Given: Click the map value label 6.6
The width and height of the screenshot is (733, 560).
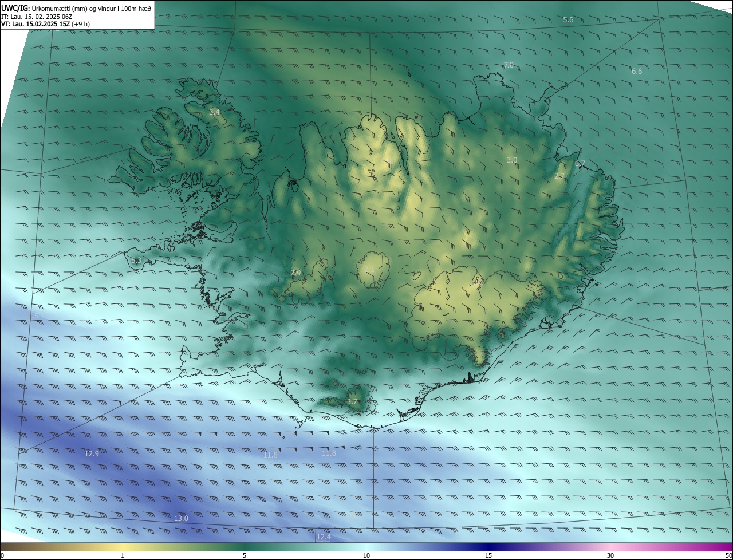Looking at the screenshot, I should click(x=637, y=72).
